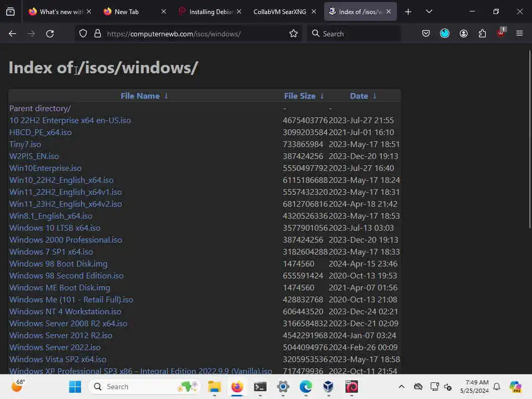532x399 pixels.
Task: Open Firefox View in tab bar
Action: pos(10,12)
